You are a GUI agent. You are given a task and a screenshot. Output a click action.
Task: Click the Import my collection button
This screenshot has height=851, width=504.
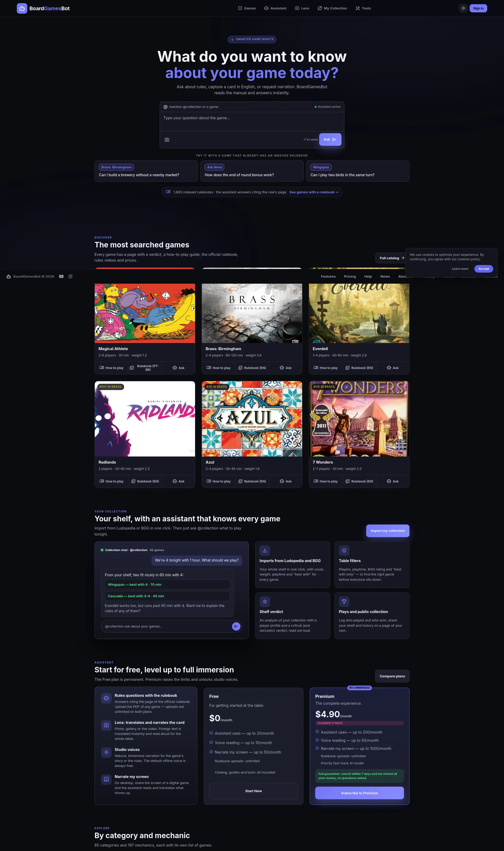pos(387,531)
